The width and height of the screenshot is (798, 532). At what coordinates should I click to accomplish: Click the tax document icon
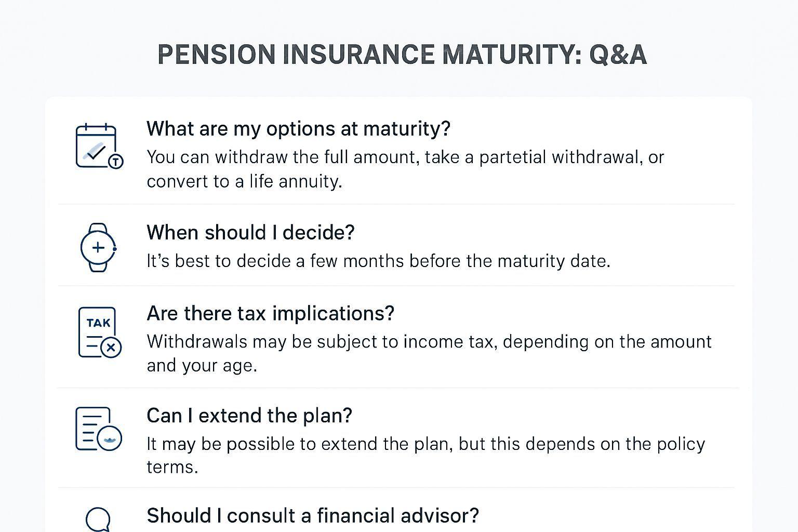(x=98, y=332)
